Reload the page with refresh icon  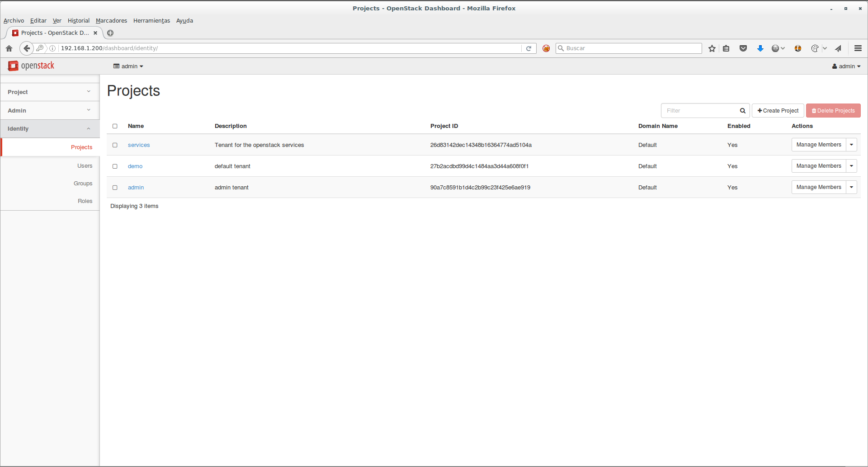pyautogui.click(x=528, y=48)
